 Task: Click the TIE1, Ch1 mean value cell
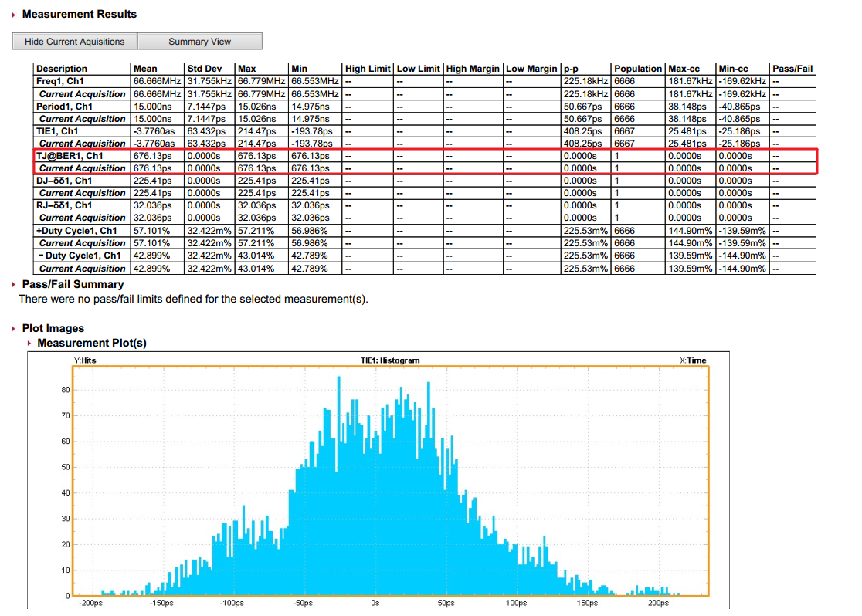(x=158, y=131)
